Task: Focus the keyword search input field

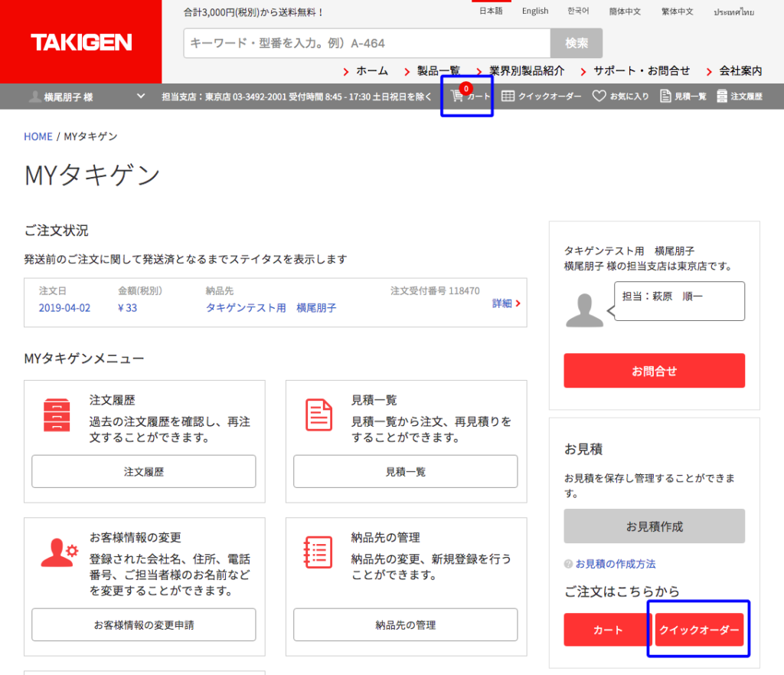Action: [x=367, y=44]
